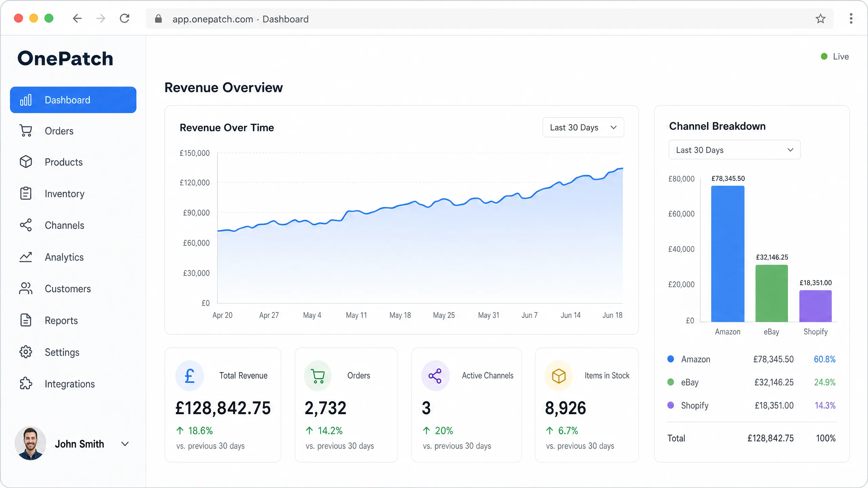Select the Inventory clipboard icon
868x488 pixels.
pyautogui.click(x=26, y=194)
